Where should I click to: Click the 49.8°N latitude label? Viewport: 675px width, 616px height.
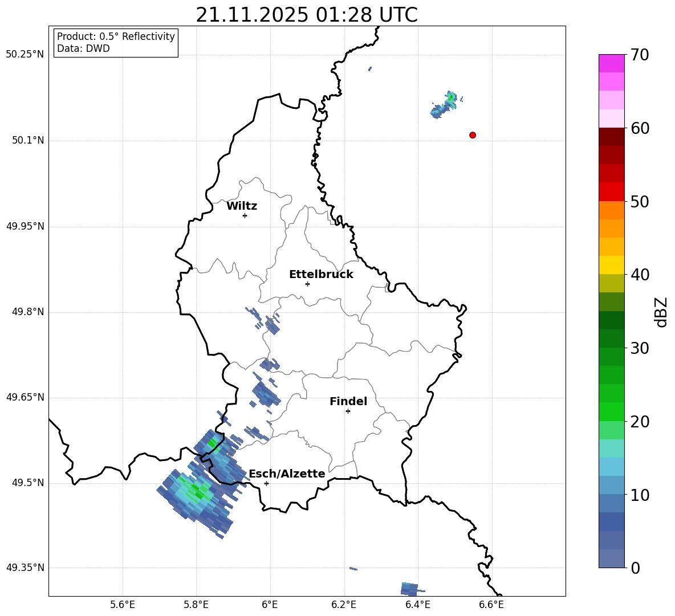point(28,312)
